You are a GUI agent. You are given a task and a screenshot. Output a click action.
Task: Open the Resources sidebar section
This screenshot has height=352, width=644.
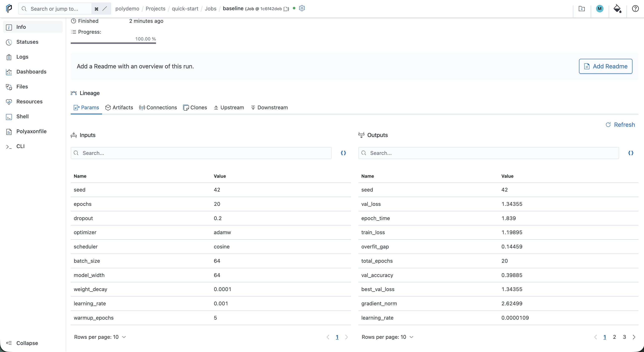[x=33, y=101]
